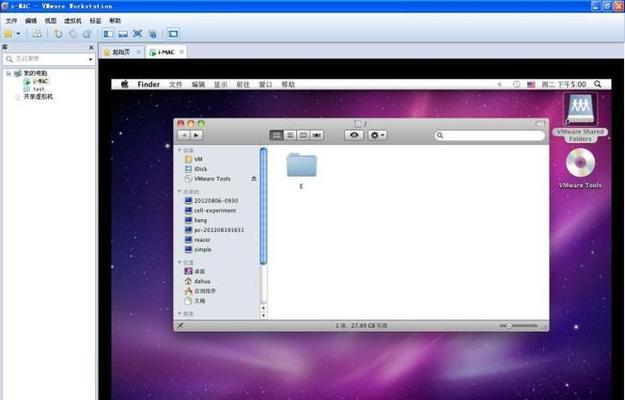Image resolution: width=625 pixels, height=400 pixels.
Task: Eject the VMware Tools disc in sidebar
Action: tap(254, 179)
